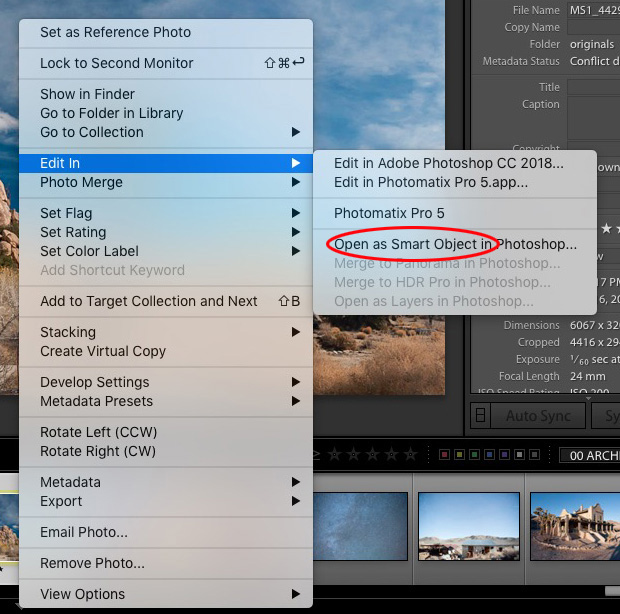This screenshot has height=614, width=620.
Task: Select the desert cabin filmstrip thumbnail
Action: (x=469, y=526)
